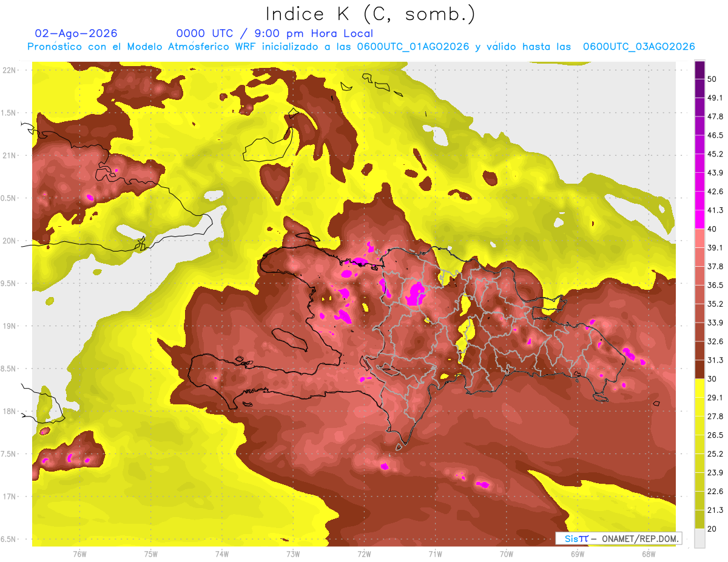Screen dimensions: 728x562
Task: Click the 18N latitude label
Action: click(x=10, y=411)
